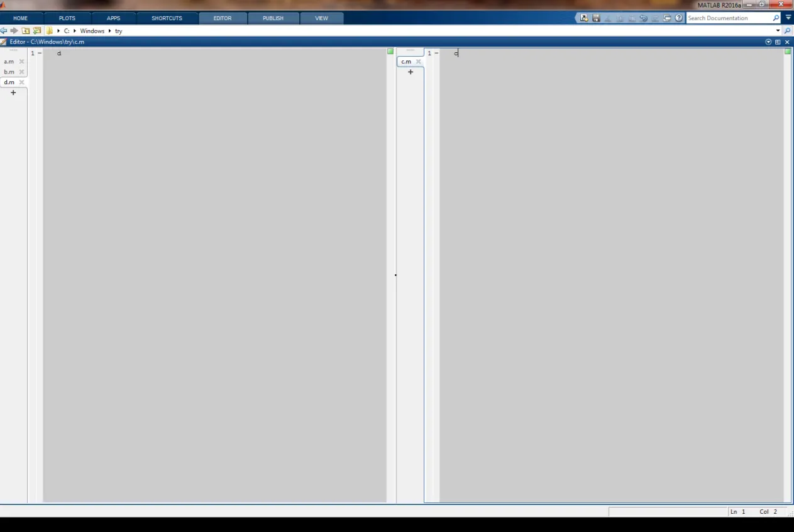The height and width of the screenshot is (532, 794).
Task: Click the breakpoint dash in right editor
Action: coord(436,53)
